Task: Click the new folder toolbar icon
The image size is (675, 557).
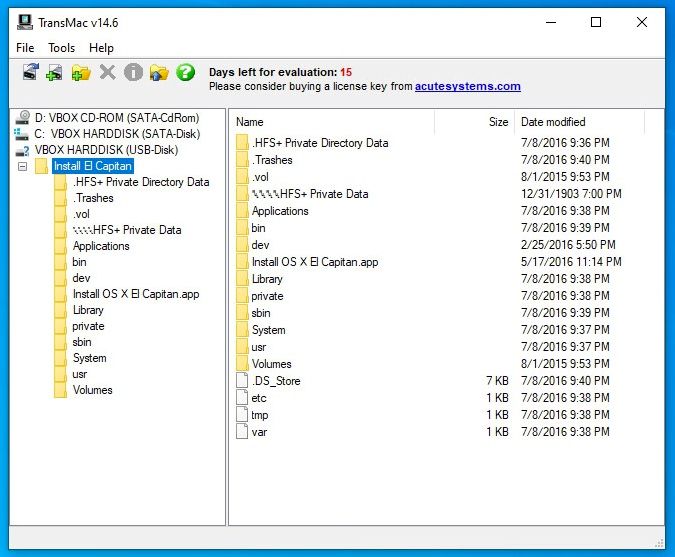Action: click(x=81, y=73)
